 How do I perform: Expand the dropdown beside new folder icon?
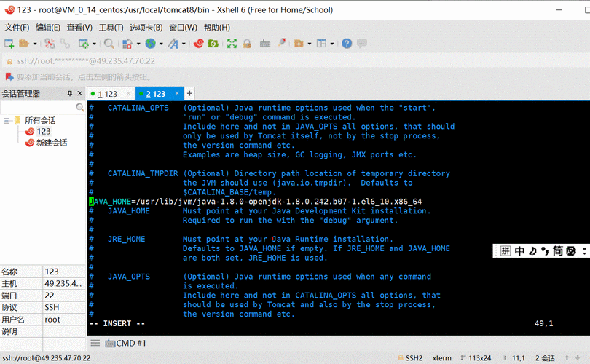pos(310,44)
